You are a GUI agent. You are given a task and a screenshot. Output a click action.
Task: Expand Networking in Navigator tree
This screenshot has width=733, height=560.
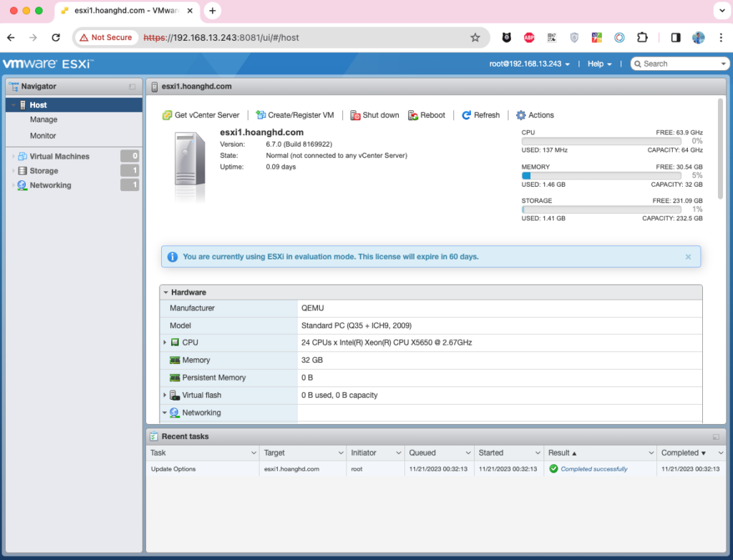(13, 185)
